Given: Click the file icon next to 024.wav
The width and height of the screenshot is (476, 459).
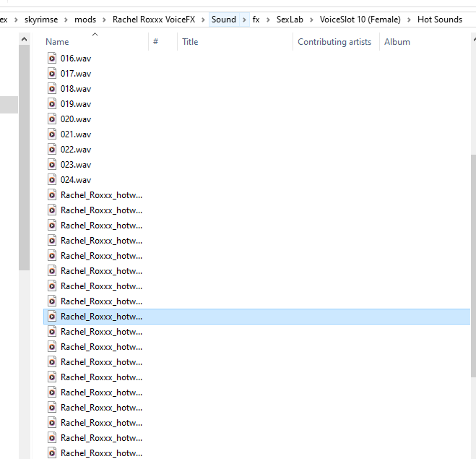Looking at the screenshot, I should (x=52, y=179).
